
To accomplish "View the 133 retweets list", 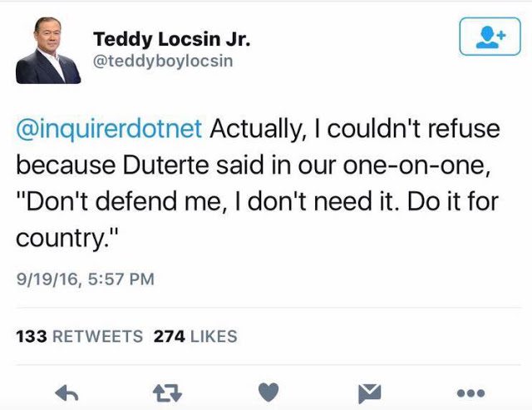I will 80,336.
